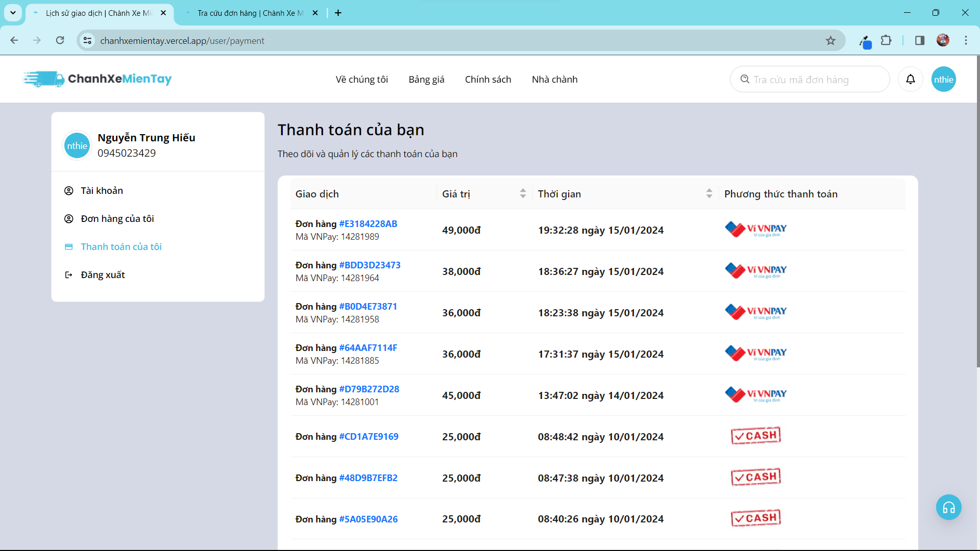Click the notification bell icon
This screenshot has height=551, width=980.
coord(910,79)
